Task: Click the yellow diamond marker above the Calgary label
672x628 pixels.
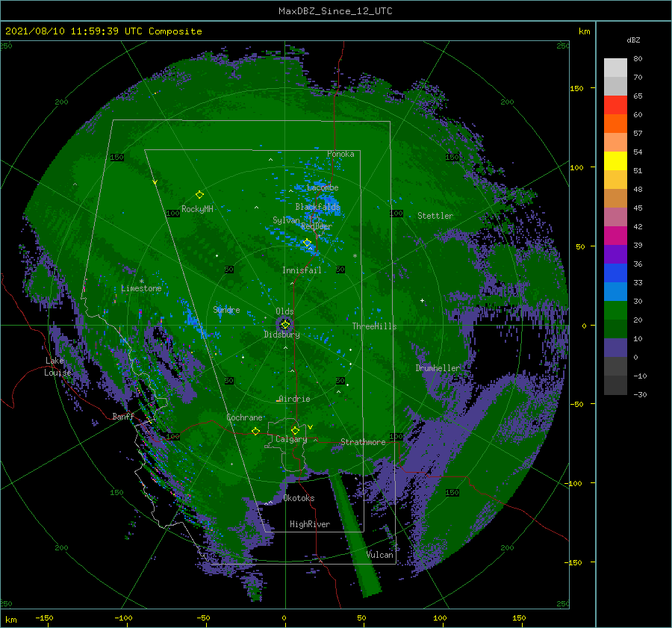Action: click(x=295, y=430)
